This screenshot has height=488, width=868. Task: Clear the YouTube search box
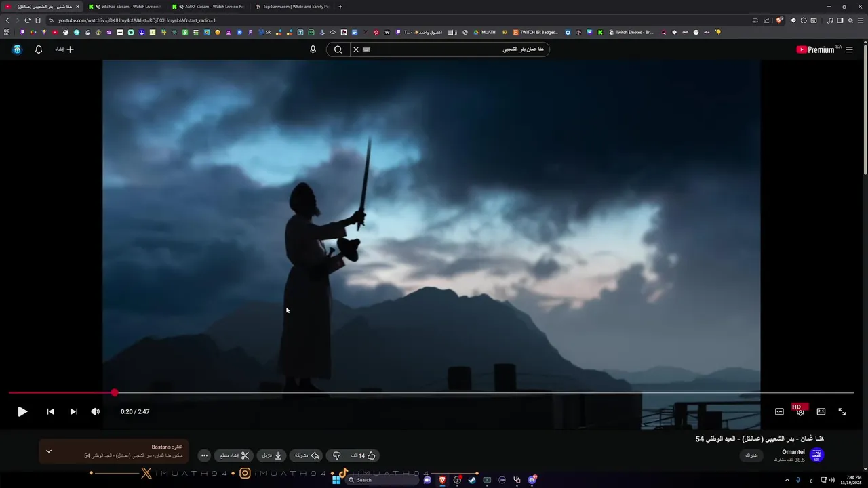pyautogui.click(x=356, y=49)
